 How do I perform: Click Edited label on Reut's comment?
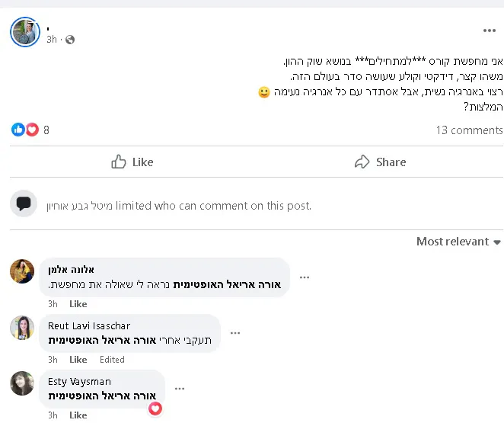coord(112,360)
